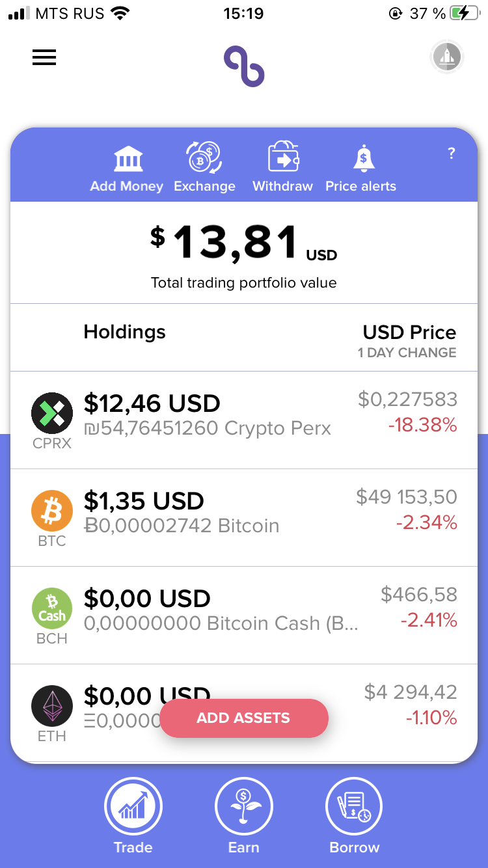The width and height of the screenshot is (488, 868).
Task: Switch to the Trade tab
Action: pos(133,817)
